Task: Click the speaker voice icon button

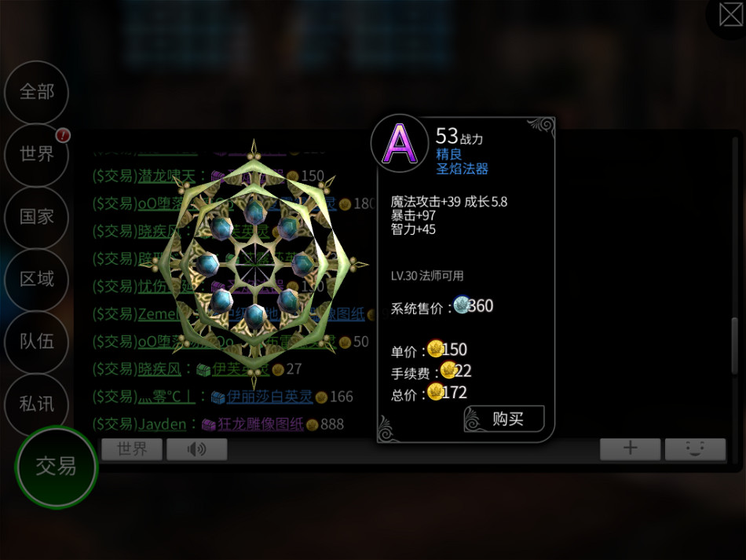Action: click(x=197, y=449)
